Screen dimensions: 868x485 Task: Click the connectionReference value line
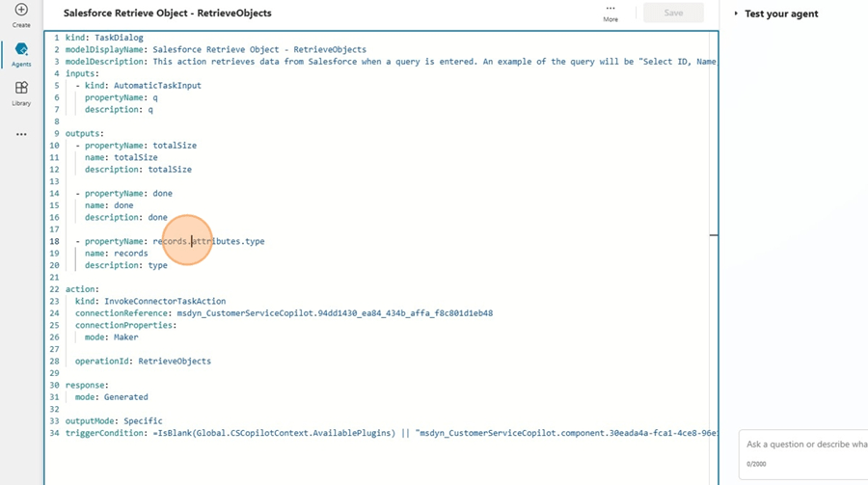click(x=284, y=313)
